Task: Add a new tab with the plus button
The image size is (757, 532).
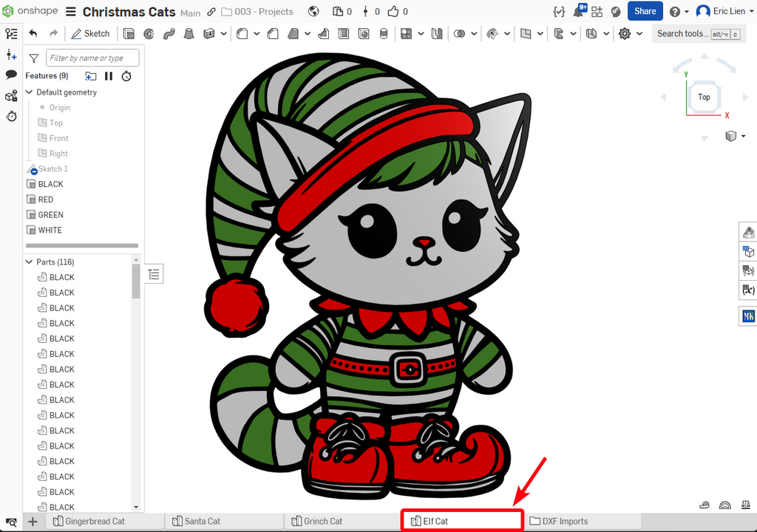Action: pos(33,522)
